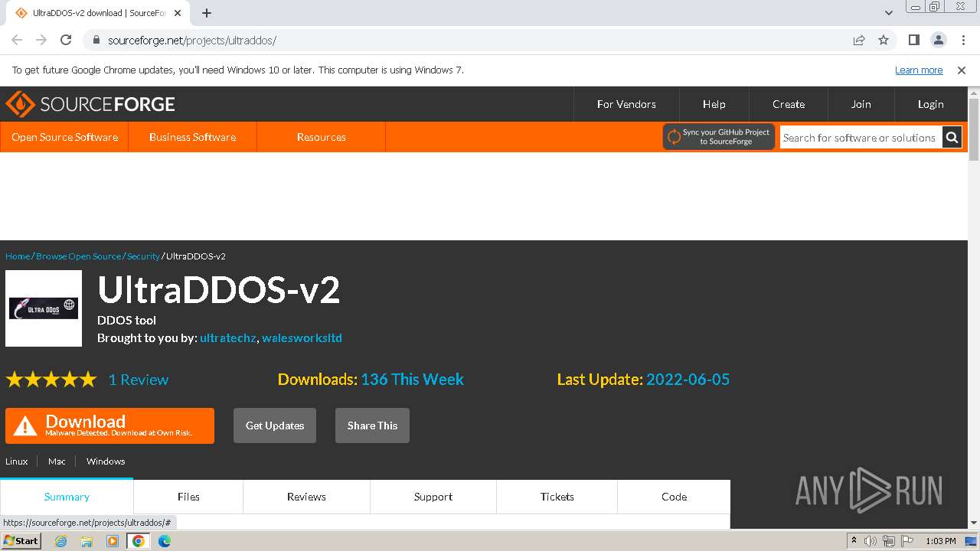980x551 pixels.
Task: Select the Windows platform link
Action: pos(106,461)
